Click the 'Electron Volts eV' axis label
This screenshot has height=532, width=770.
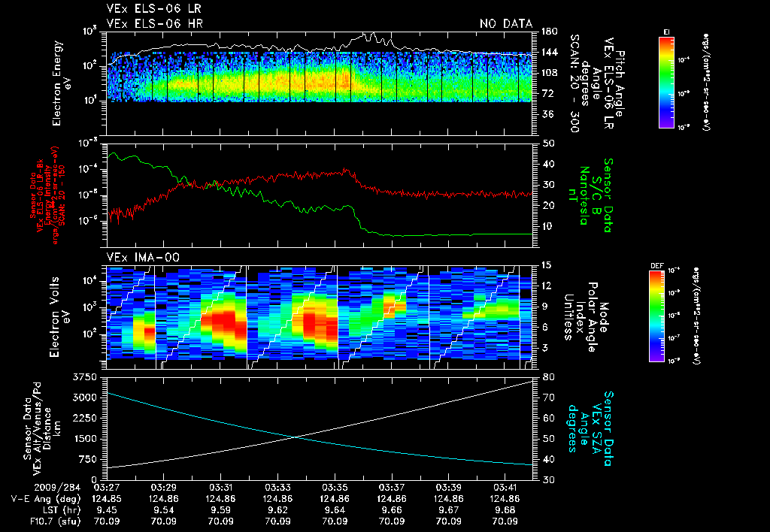59,317
